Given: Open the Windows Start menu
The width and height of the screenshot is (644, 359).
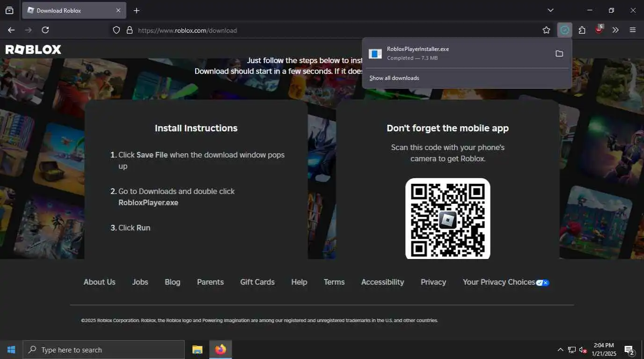Looking at the screenshot, I should (11, 350).
